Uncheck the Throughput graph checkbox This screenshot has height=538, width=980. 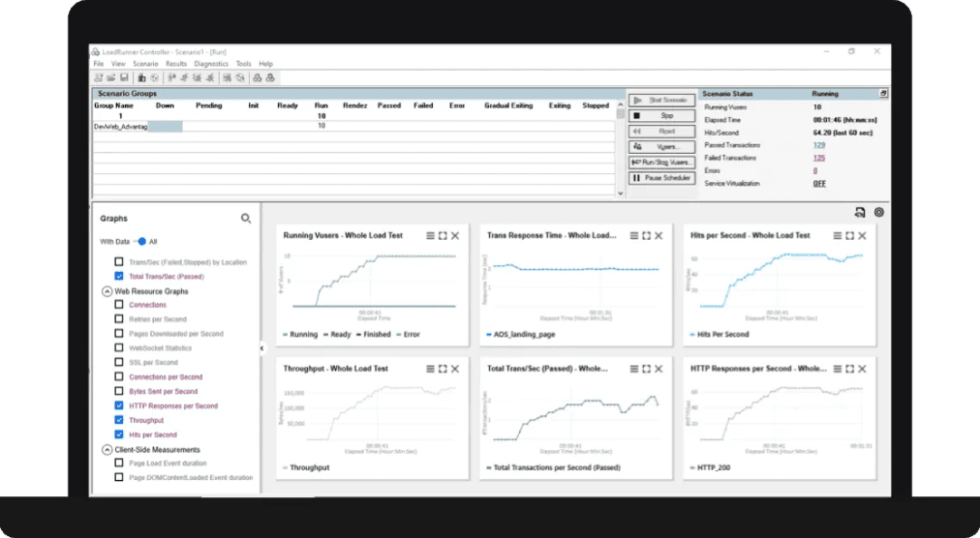click(119, 421)
